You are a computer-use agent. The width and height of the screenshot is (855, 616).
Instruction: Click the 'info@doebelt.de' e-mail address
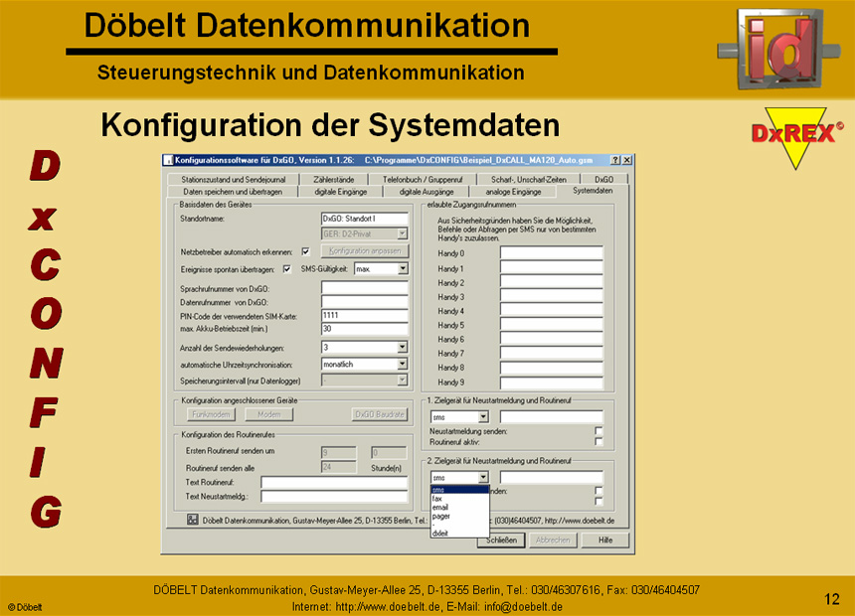(523, 607)
